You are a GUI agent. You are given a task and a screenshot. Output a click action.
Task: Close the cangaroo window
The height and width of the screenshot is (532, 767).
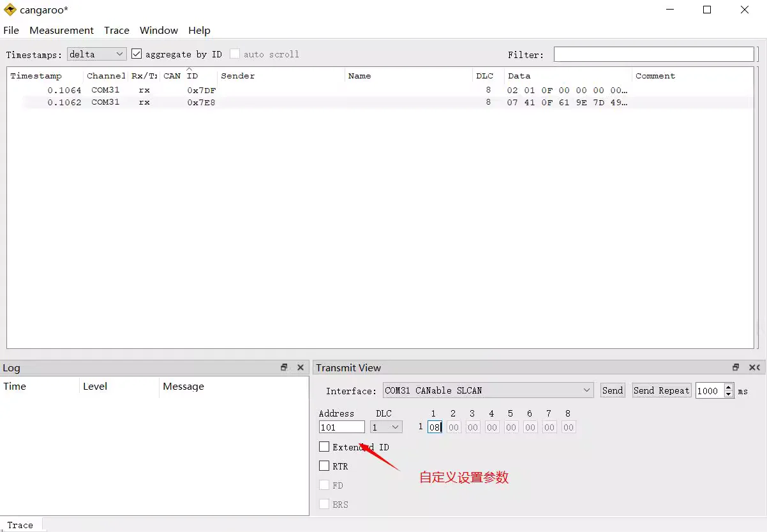(x=745, y=10)
